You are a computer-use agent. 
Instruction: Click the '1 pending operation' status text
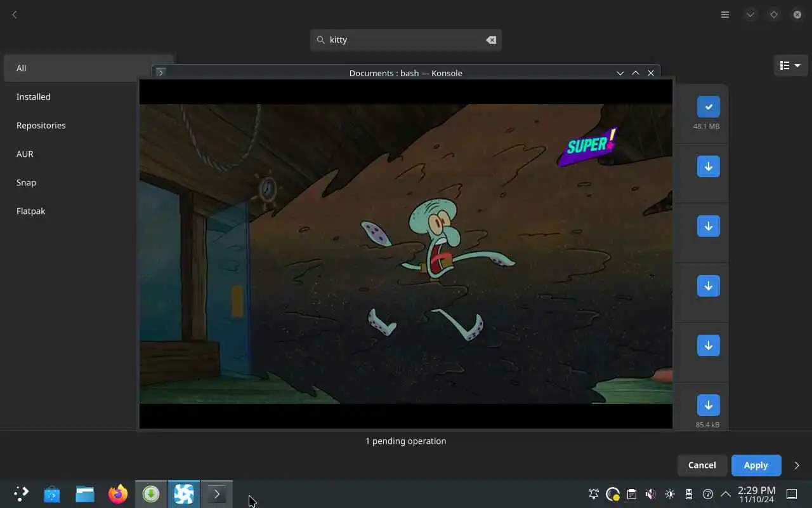(406, 441)
